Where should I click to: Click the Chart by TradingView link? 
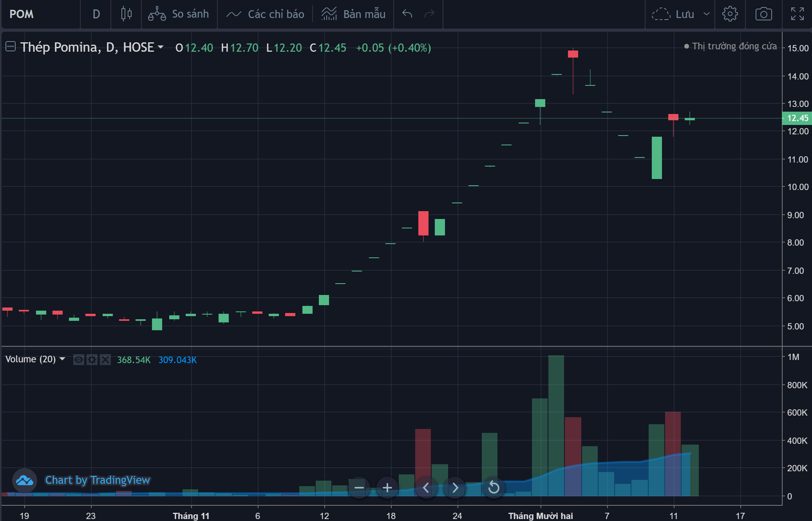98,480
